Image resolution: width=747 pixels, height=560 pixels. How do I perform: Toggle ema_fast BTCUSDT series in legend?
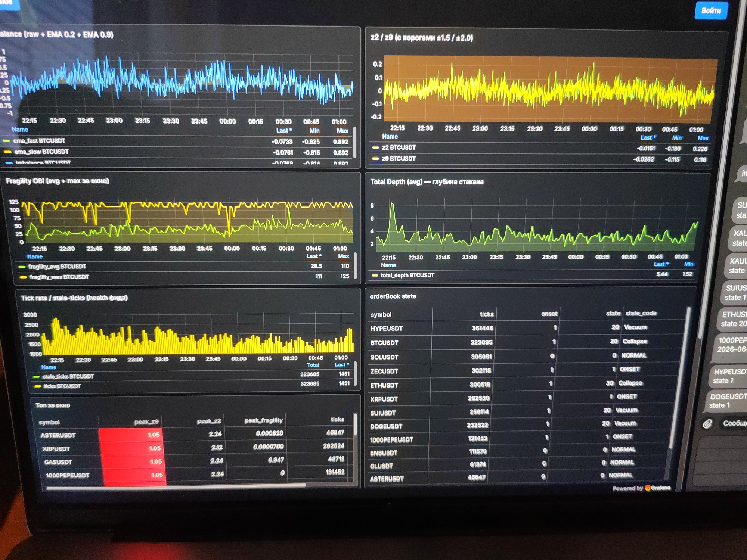coord(39,141)
